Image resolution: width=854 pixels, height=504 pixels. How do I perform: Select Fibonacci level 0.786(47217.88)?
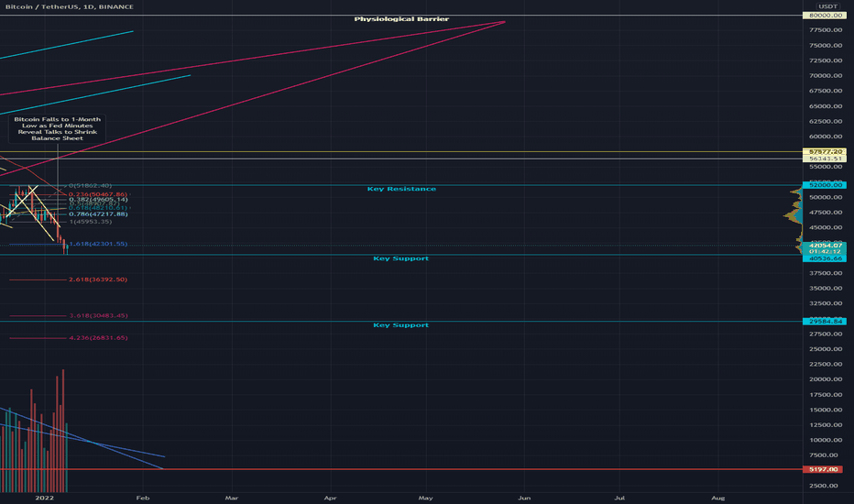tap(98, 214)
